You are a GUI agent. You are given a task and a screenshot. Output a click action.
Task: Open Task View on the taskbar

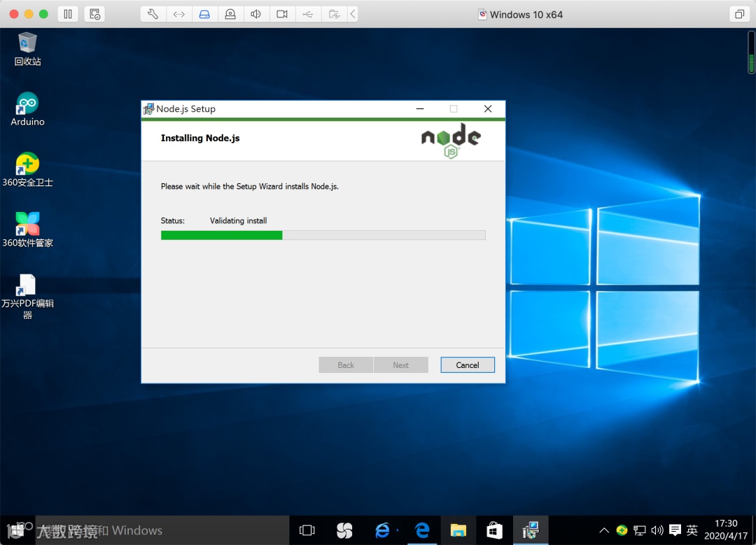tap(307, 530)
